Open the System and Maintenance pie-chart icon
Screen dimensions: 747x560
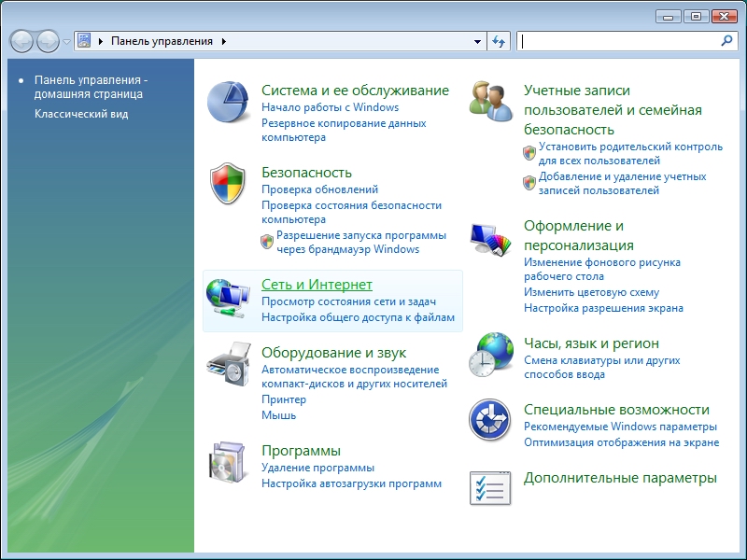point(228,102)
